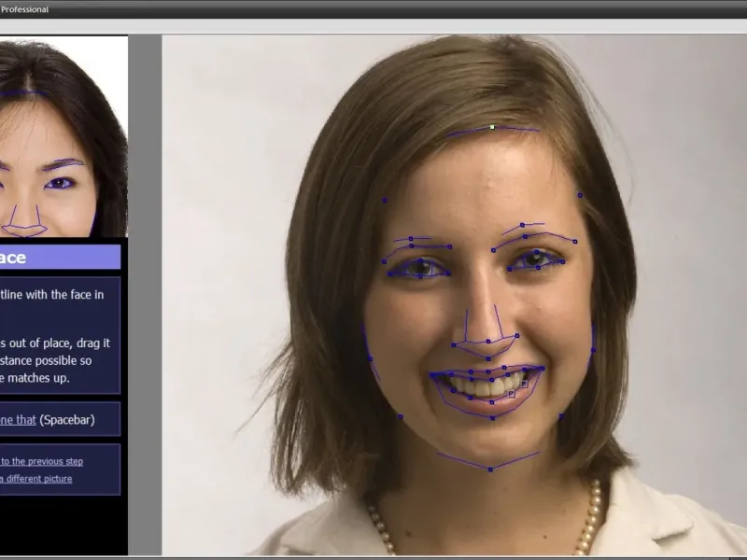Click the reference face example thumbnail

(x=63, y=136)
